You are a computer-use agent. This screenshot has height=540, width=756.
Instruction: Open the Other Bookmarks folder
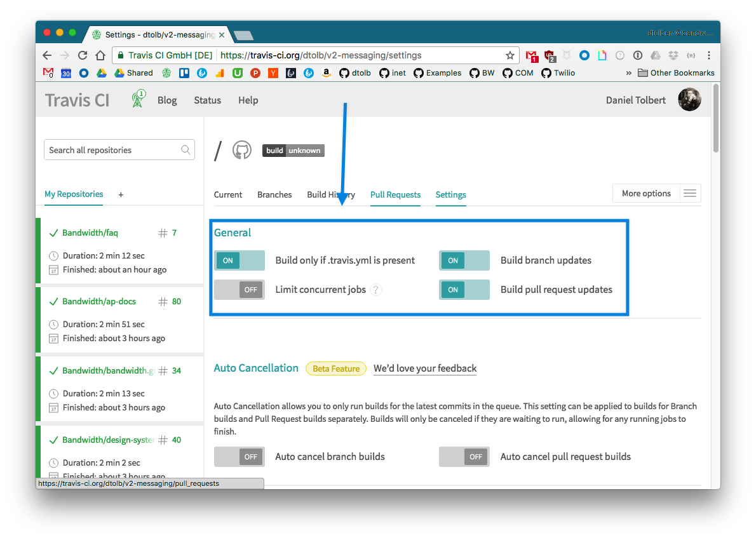pos(676,73)
